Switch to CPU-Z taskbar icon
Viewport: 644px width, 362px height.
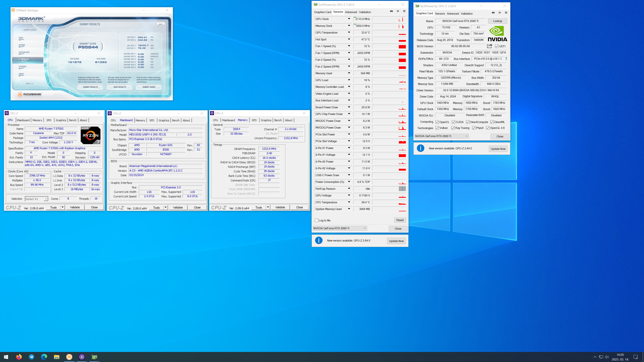click(82, 357)
